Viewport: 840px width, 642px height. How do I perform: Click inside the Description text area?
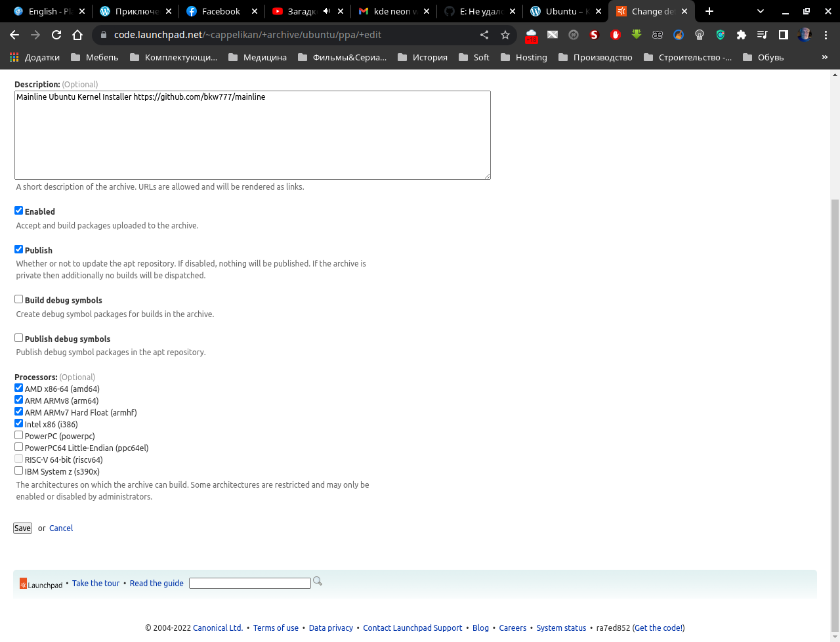click(x=253, y=135)
